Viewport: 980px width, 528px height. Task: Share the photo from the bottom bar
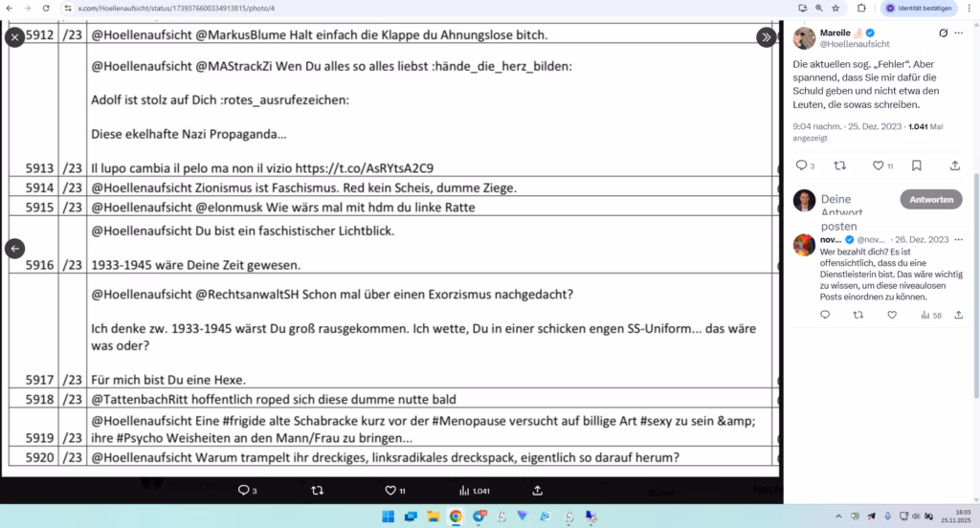537,490
